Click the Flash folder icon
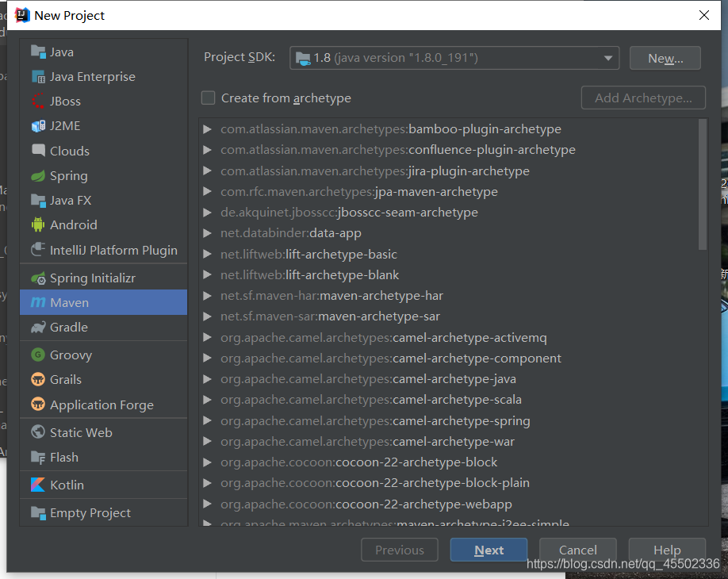This screenshot has height=579, width=728. pyautogui.click(x=38, y=457)
